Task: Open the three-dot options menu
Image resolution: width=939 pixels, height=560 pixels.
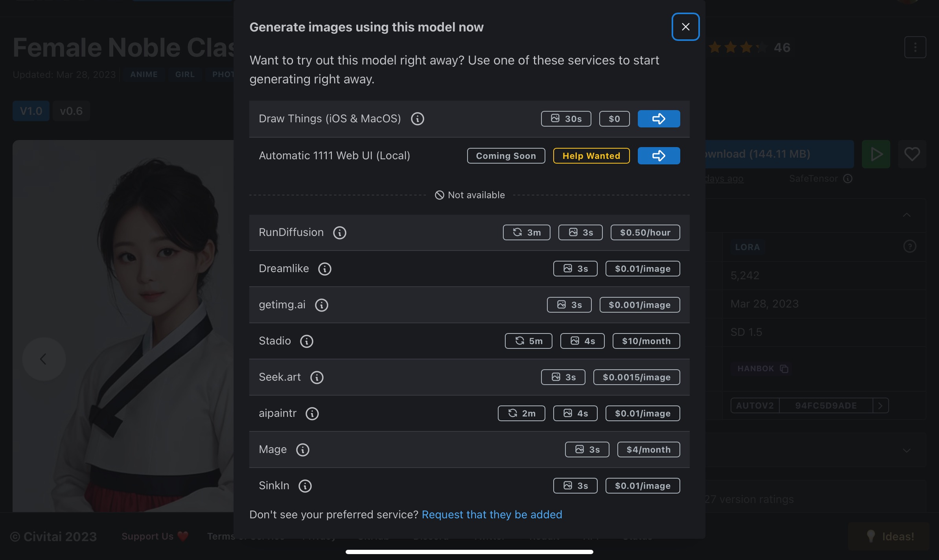Action: click(915, 47)
